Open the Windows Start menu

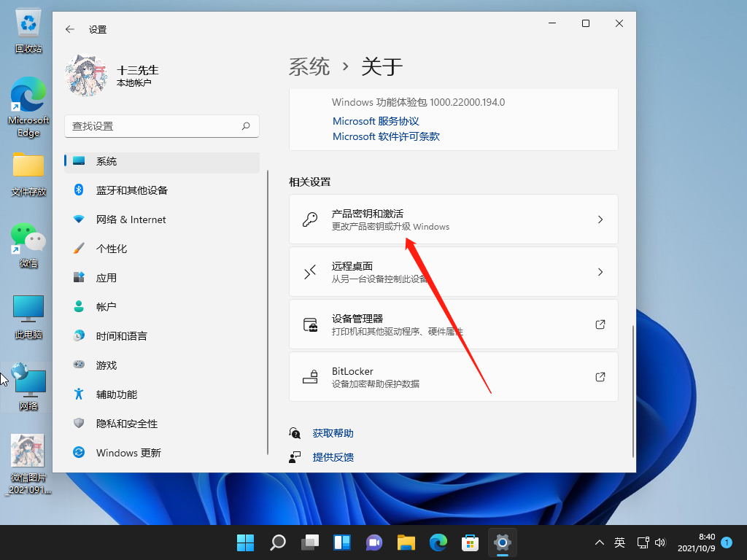tap(245, 542)
